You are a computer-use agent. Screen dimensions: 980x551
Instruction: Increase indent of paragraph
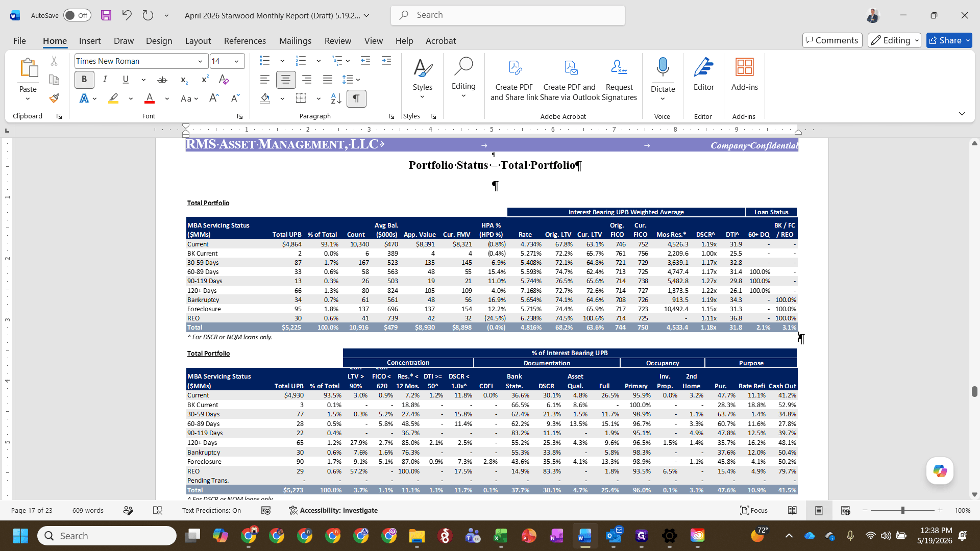tap(386, 61)
